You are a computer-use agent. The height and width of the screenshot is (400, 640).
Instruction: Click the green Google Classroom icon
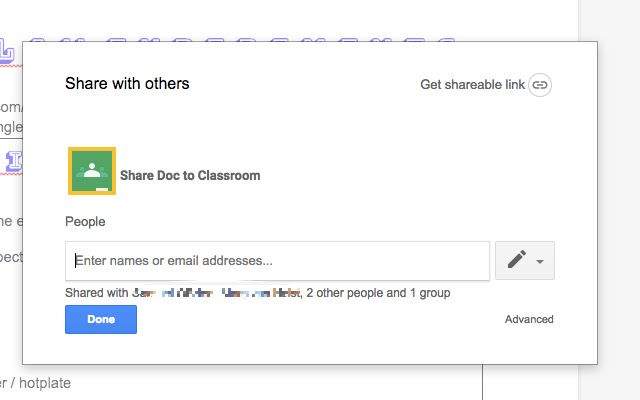point(91,171)
